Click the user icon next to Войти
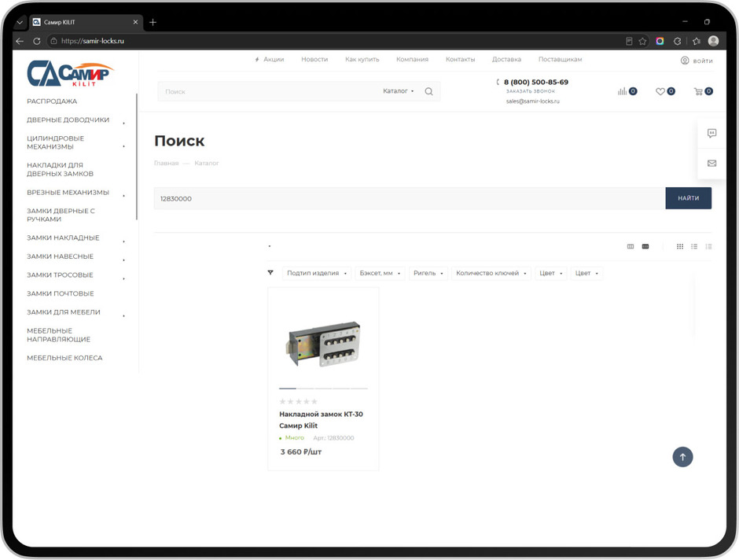The width and height of the screenshot is (739, 560). click(685, 61)
